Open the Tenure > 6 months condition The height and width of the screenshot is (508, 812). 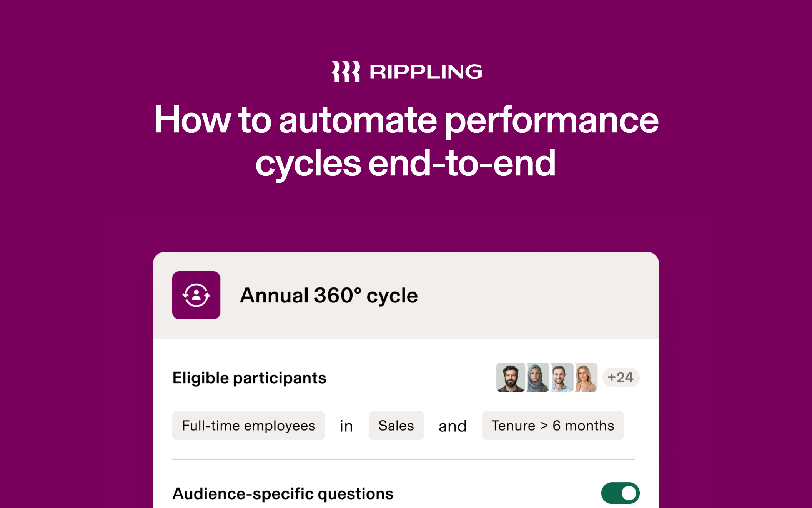click(553, 426)
